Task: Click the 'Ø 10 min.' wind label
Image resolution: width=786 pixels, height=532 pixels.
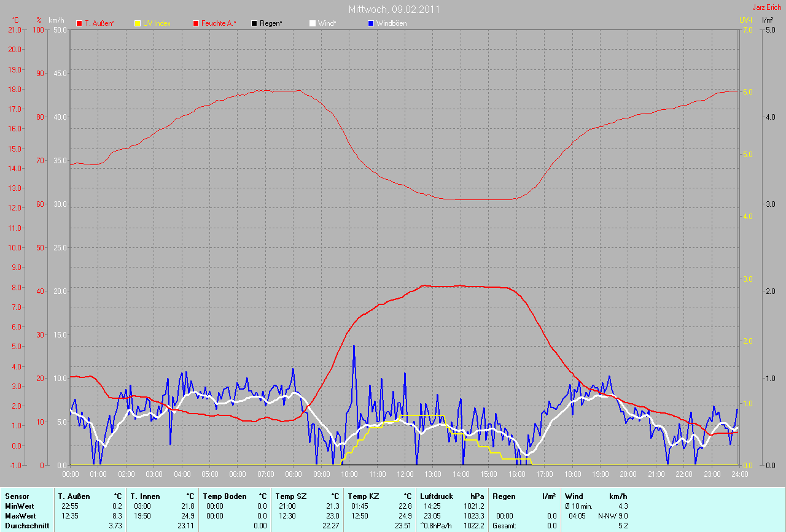Action: 578,506
